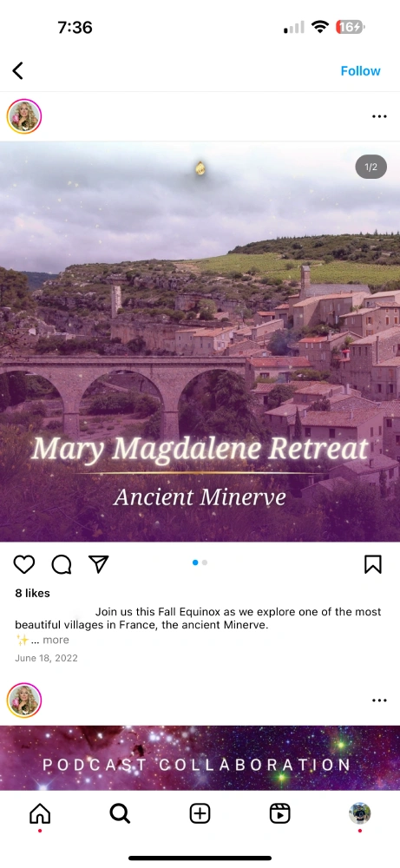Open avatar on Podcast Collaboration post
Image resolution: width=400 pixels, height=868 pixels.
[x=24, y=700]
